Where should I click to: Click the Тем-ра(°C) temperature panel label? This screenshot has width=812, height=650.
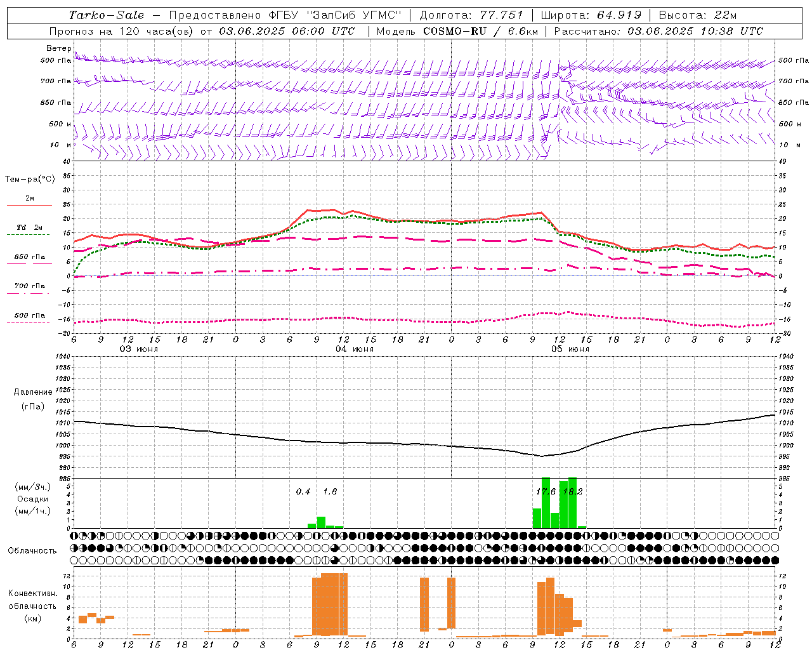pyautogui.click(x=30, y=180)
